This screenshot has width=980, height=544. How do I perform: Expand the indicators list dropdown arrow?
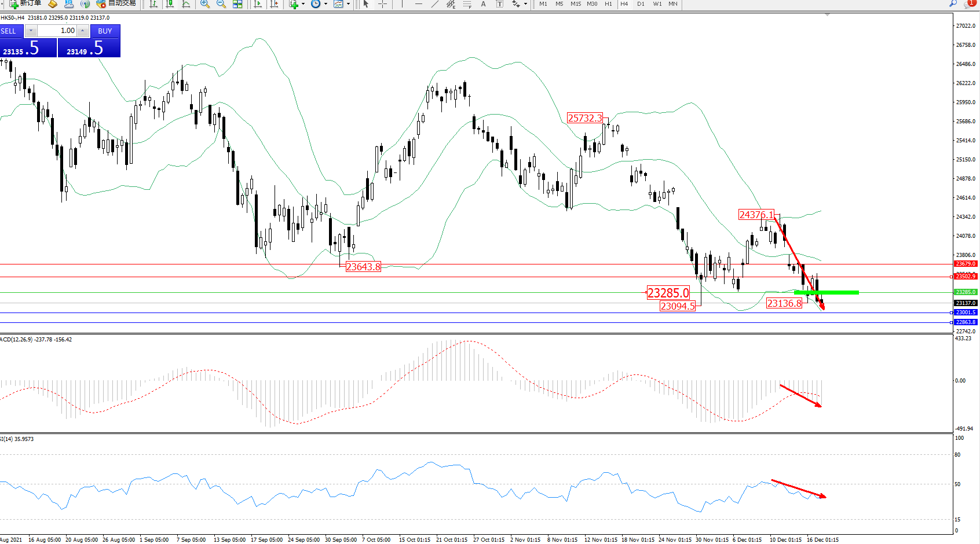303,4
